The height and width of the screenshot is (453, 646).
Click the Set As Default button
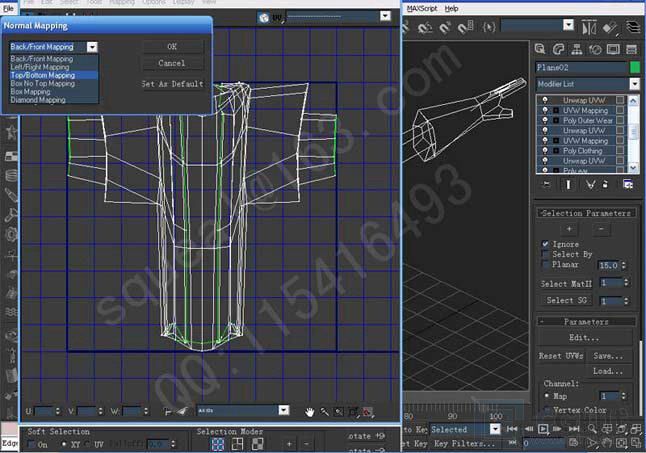[172, 84]
